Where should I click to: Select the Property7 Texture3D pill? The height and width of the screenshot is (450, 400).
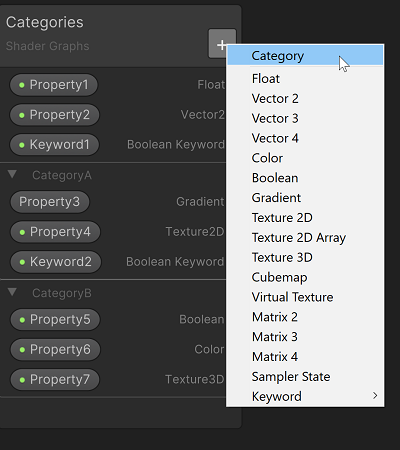point(55,379)
